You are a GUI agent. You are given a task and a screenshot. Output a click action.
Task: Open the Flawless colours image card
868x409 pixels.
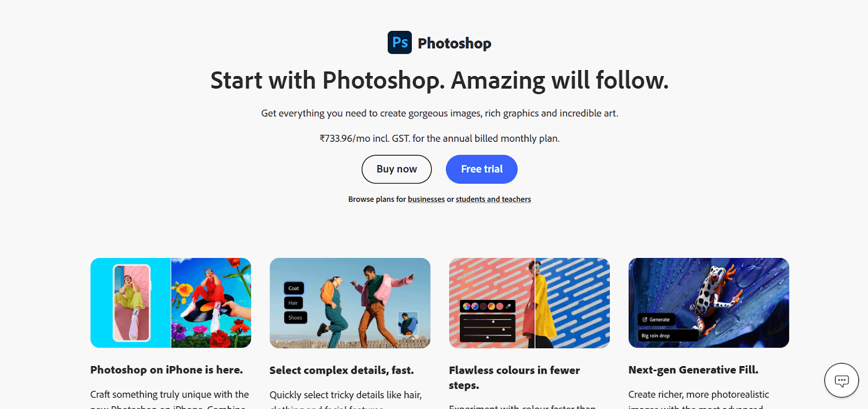click(x=529, y=303)
